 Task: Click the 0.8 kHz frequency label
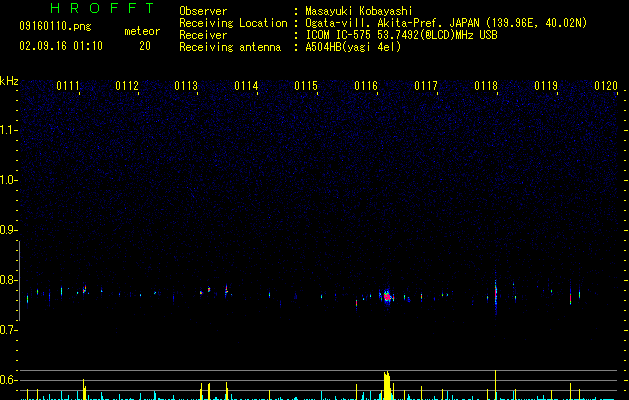[x=9, y=280]
